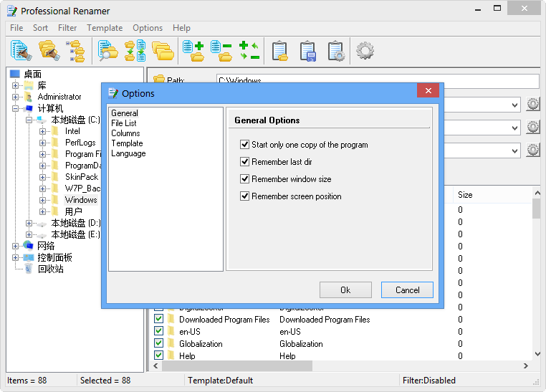
Task: Click the folder tree structure toolbar icon
Action: [76, 51]
